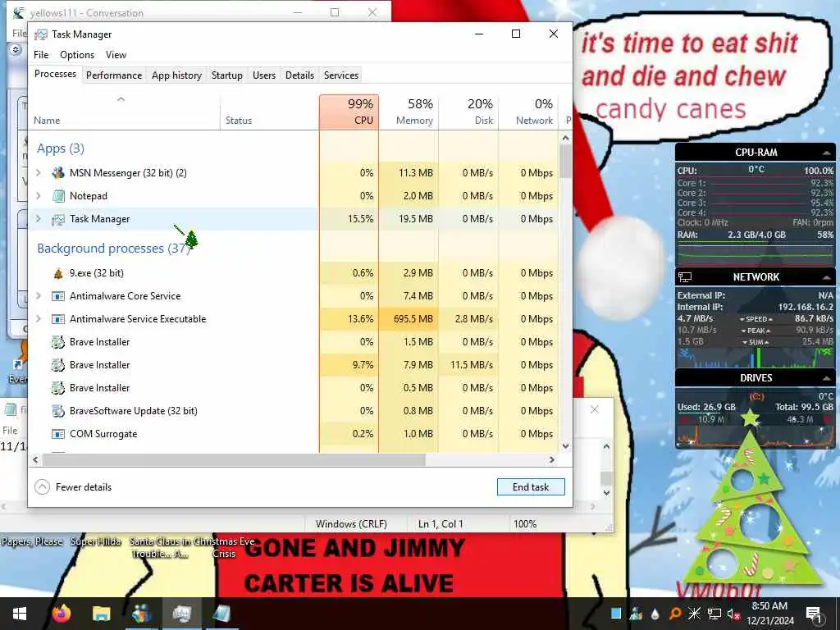The image size is (840, 630).
Task: Click the monitor icon in NETWORK gadget header
Action: 685,277
